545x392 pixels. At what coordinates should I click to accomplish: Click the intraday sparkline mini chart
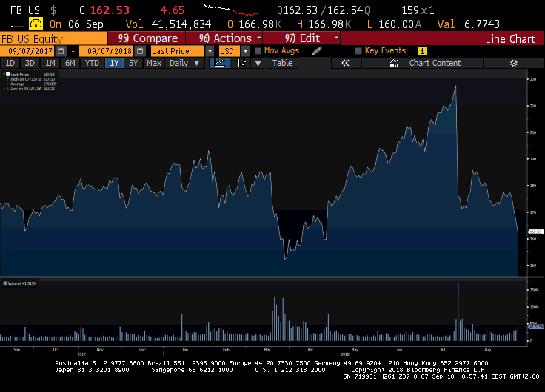pos(231,10)
